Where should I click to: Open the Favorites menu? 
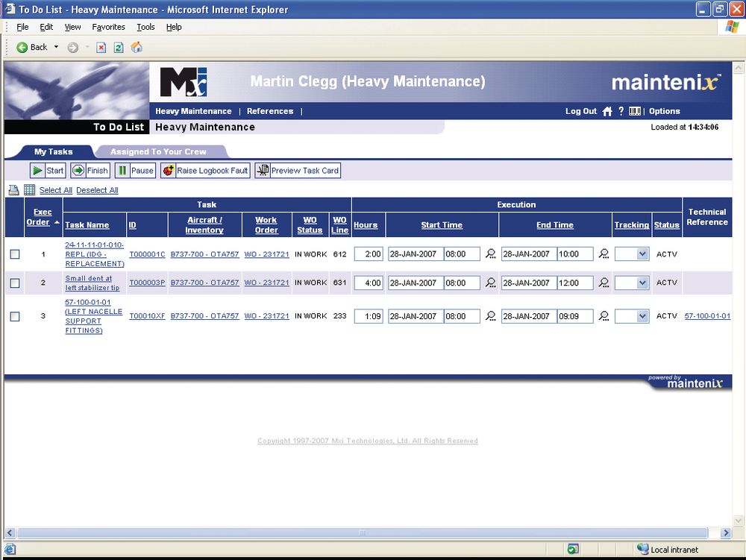(108, 27)
